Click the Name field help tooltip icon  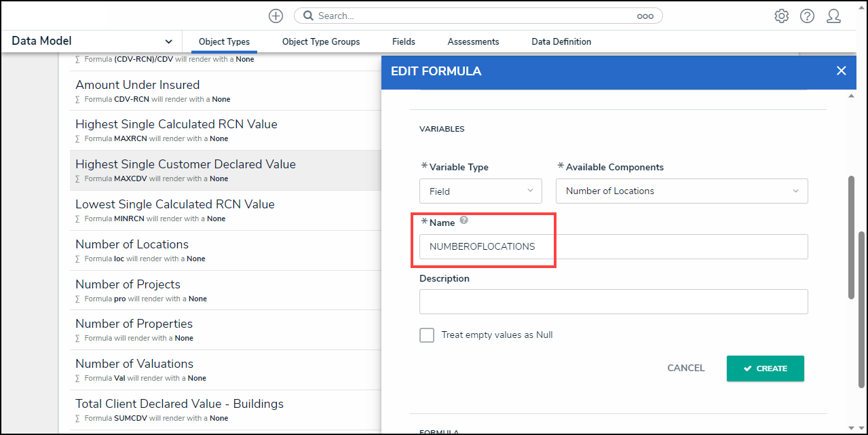tap(464, 221)
